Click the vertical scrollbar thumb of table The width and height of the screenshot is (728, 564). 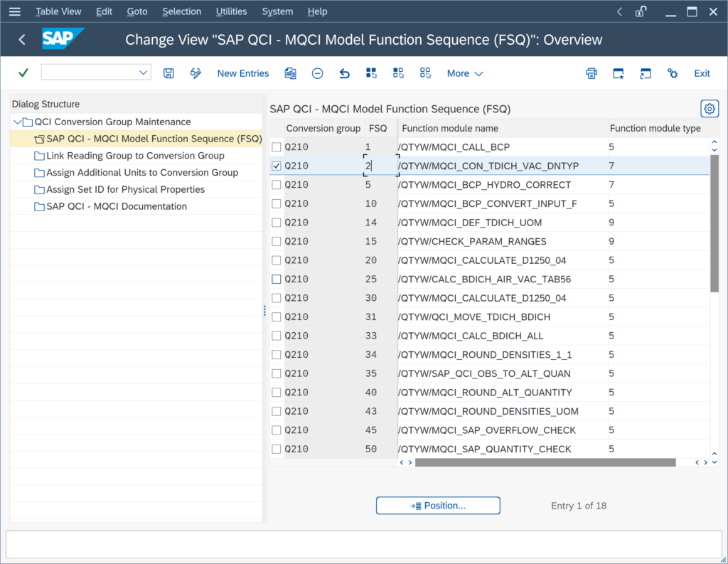714,223
